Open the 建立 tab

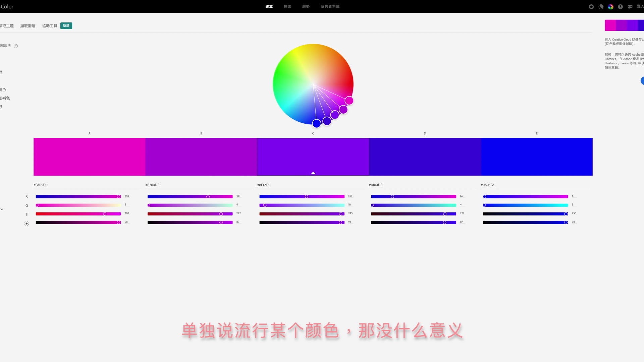point(269,6)
